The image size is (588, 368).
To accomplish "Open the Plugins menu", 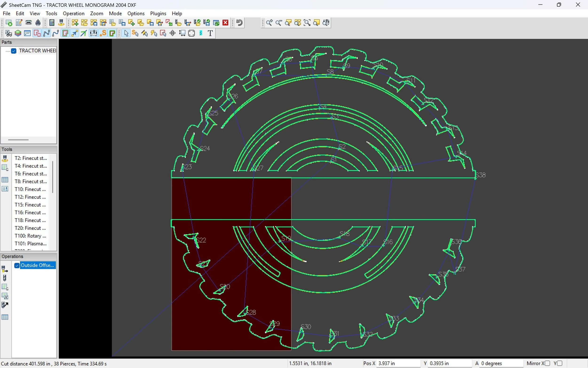I will [x=158, y=13].
